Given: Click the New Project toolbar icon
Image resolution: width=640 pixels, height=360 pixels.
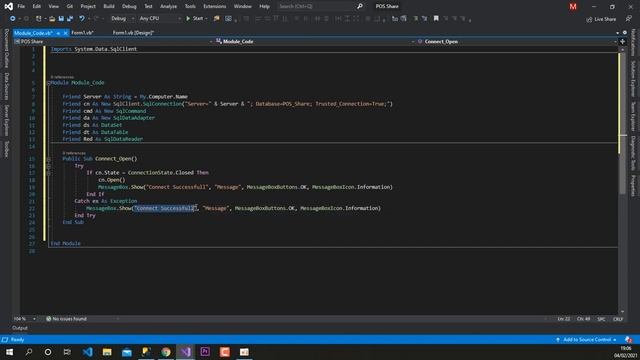Looking at the screenshot, I should [x=38, y=18].
